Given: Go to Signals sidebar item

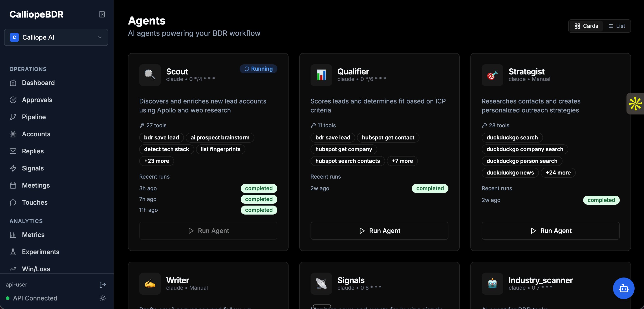Looking at the screenshot, I should pyautogui.click(x=33, y=168).
